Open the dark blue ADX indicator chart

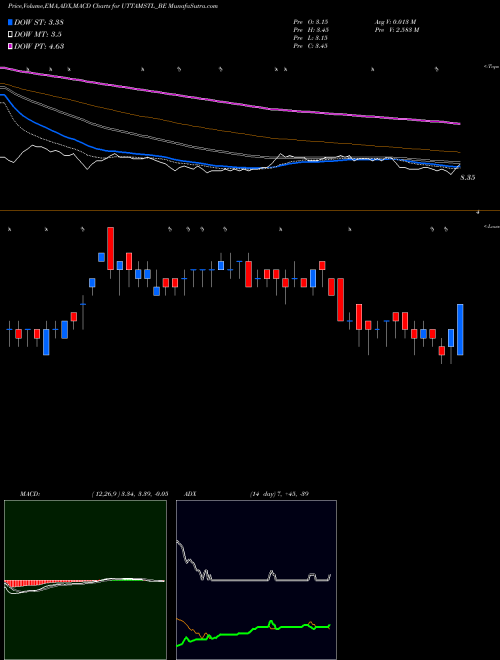tap(256, 580)
